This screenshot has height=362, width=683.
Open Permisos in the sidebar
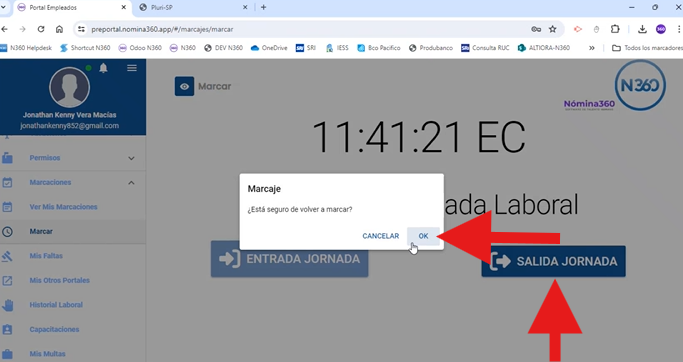point(45,158)
